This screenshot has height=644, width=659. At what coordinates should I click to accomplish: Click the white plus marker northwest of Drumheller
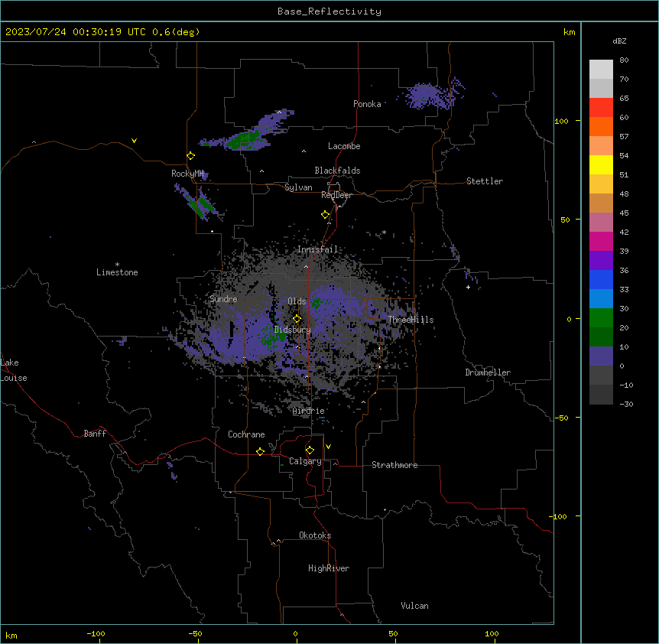468,287
